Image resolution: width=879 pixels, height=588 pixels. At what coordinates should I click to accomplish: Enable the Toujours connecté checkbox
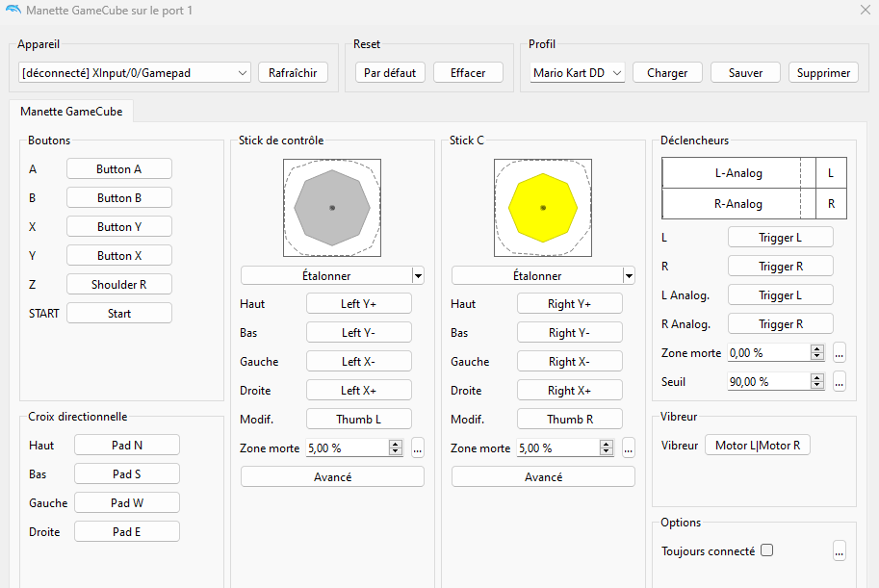click(x=766, y=550)
